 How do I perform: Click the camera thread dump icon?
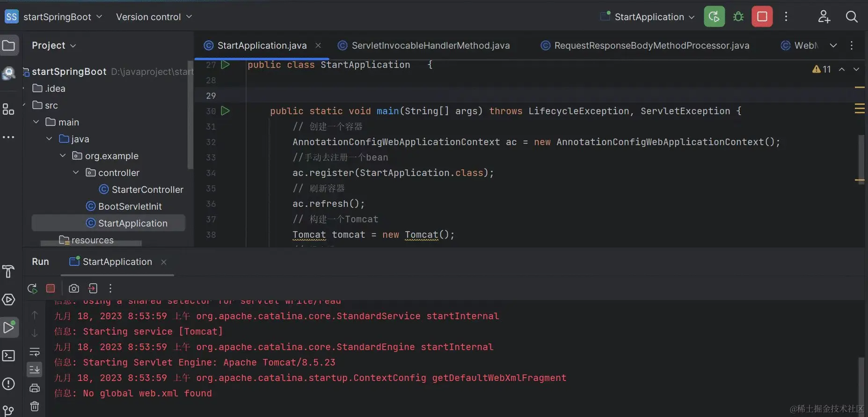[74, 288]
